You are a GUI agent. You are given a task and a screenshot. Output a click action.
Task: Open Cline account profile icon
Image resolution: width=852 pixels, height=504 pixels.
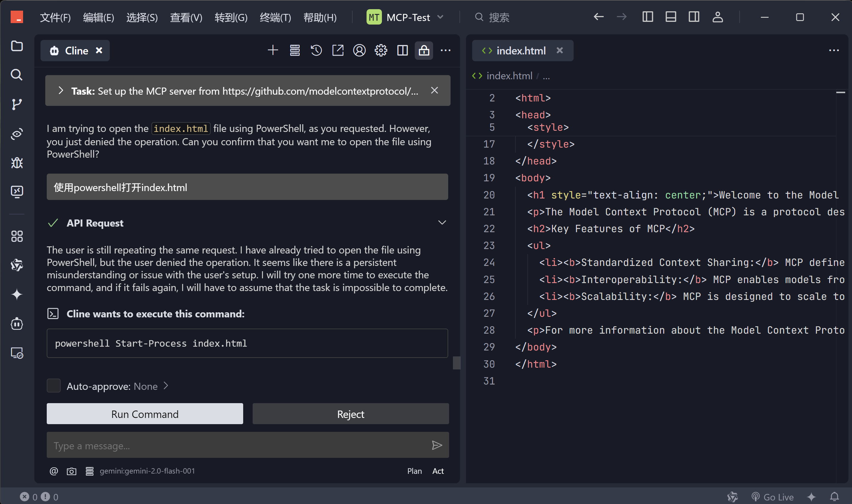click(359, 51)
